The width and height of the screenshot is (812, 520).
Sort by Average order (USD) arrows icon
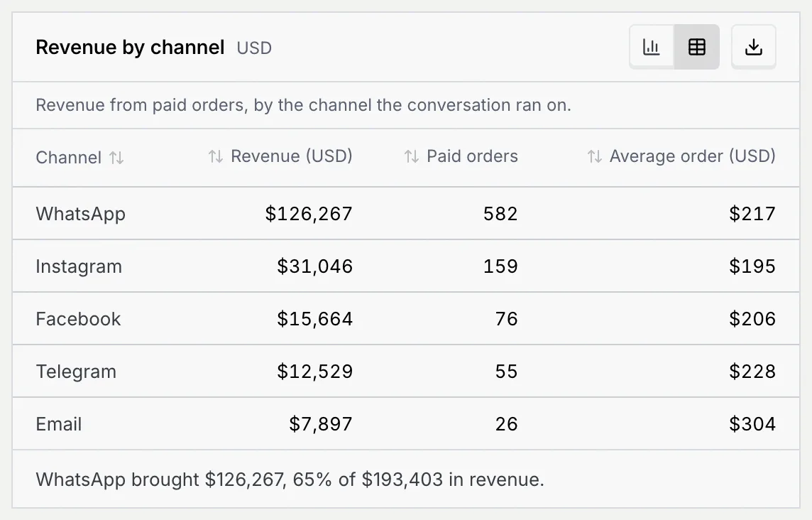click(595, 156)
